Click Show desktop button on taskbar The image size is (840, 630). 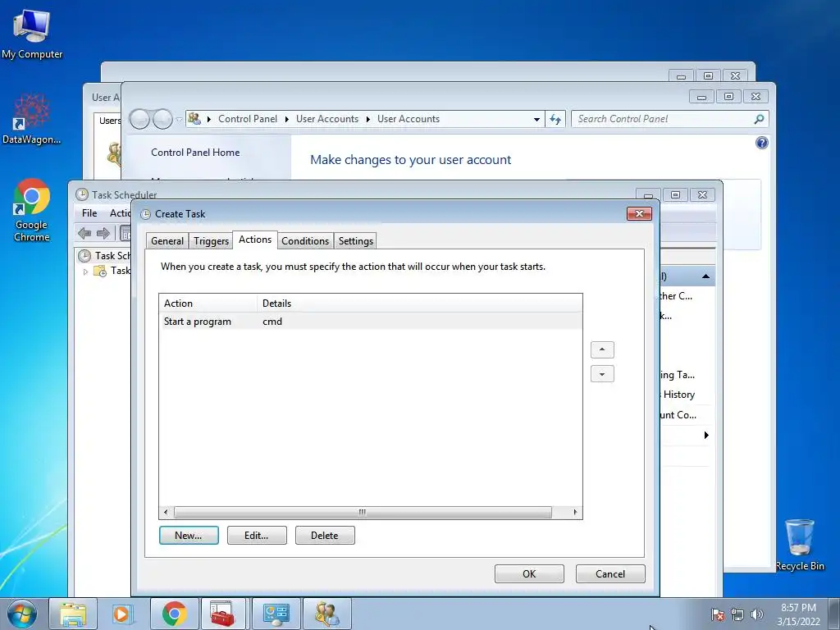834,614
